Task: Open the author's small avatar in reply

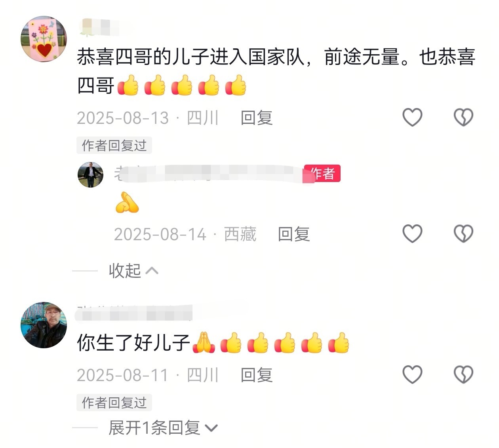Action: point(90,175)
